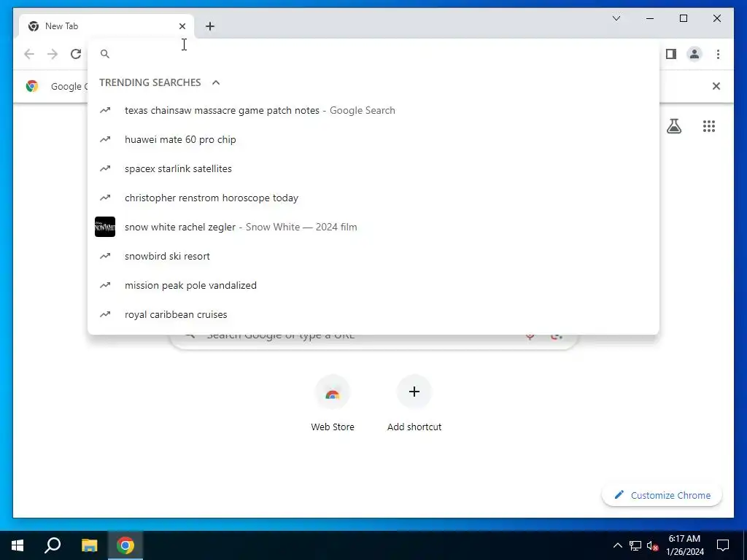The width and height of the screenshot is (747, 560).
Task: Click the Chrome logo in the infobar
Action: coord(32,86)
